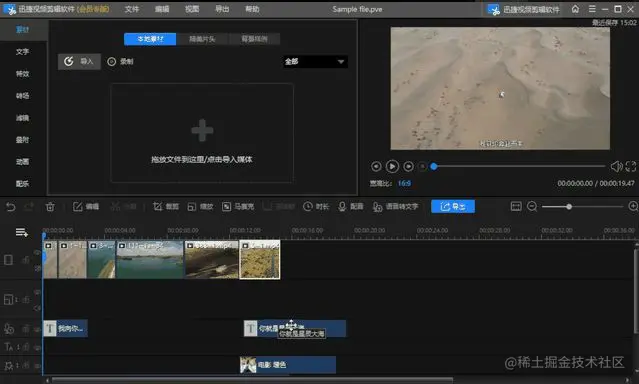Switch to the 精美片头 intro templates tab
The image size is (639, 384).
point(202,39)
